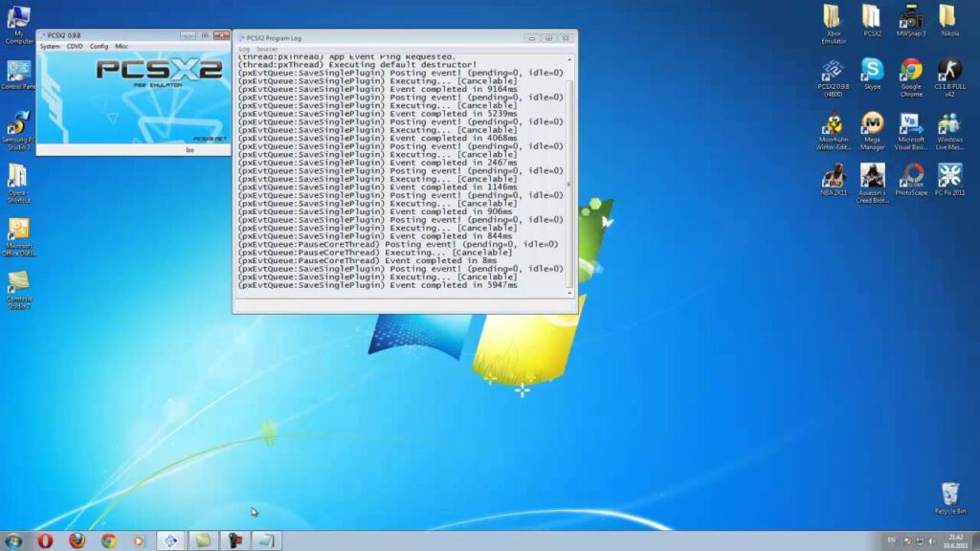Screen dimensions: 980x551
Task: Close the PCSX2 Program Log window
Action: 566,38
